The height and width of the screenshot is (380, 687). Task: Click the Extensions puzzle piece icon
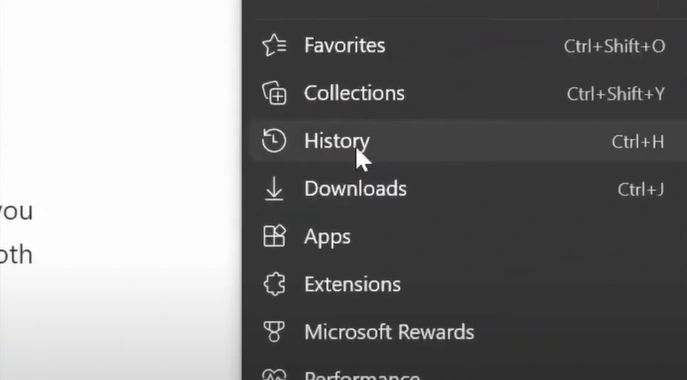(274, 284)
